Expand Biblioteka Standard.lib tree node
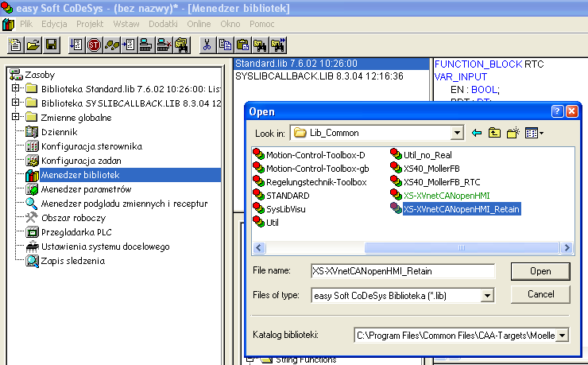 point(15,88)
